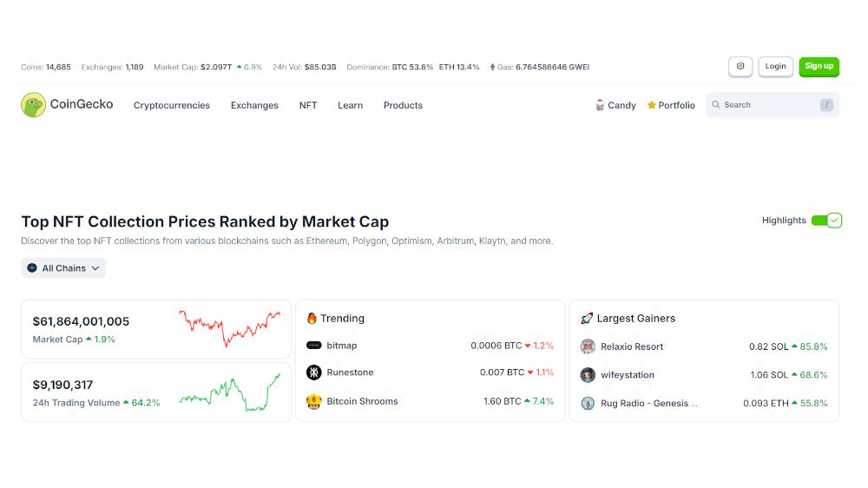Click the green trading volume sparkline chart
This screenshot has width=868, height=488.
point(230,392)
